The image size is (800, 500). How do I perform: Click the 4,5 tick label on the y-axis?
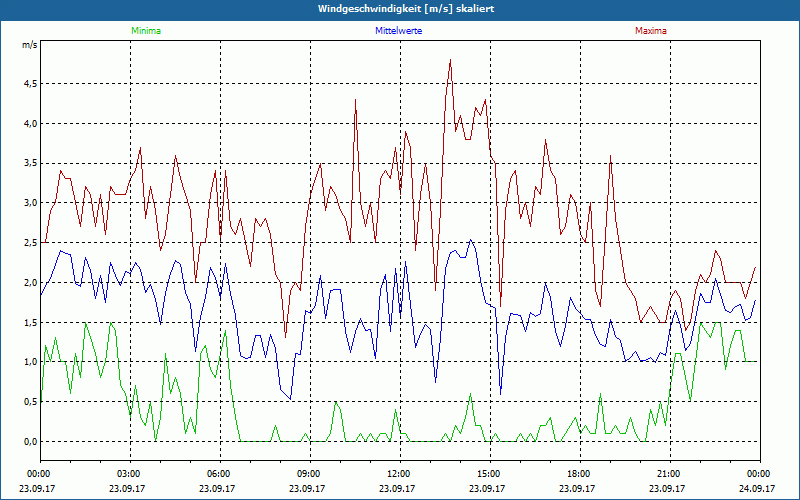pos(29,84)
